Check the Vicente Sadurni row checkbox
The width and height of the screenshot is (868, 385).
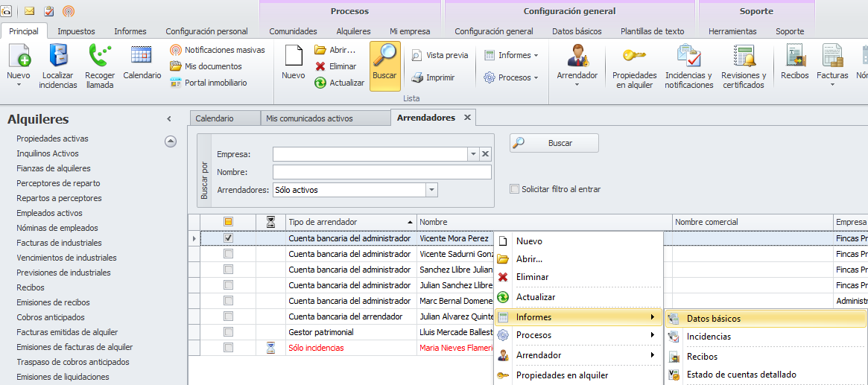pyautogui.click(x=228, y=254)
